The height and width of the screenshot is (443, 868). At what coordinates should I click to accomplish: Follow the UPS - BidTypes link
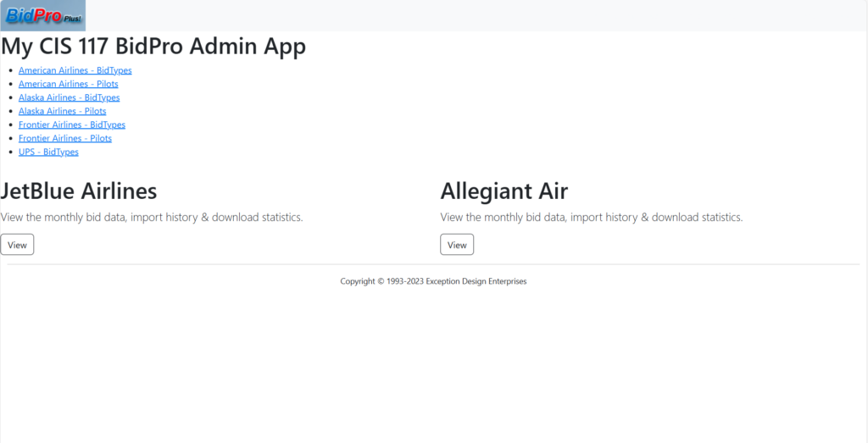[48, 152]
